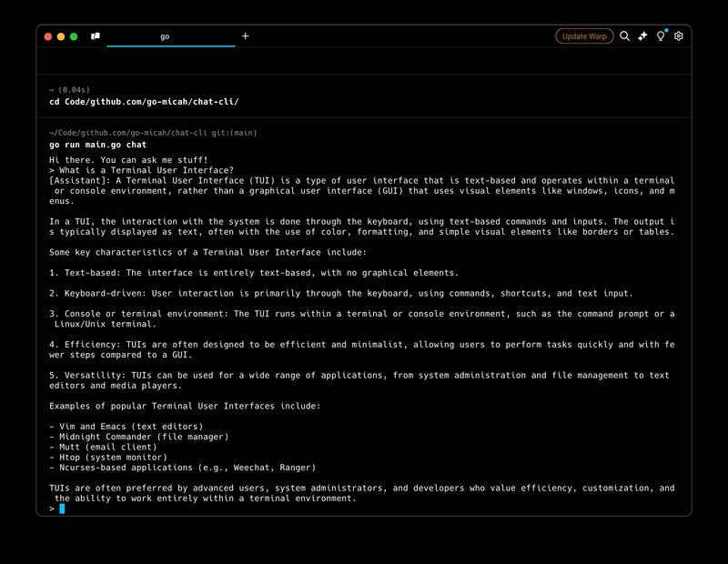Image resolution: width=728 pixels, height=564 pixels.
Task: Open Warp settings via the gear icon
Action: coord(677,35)
